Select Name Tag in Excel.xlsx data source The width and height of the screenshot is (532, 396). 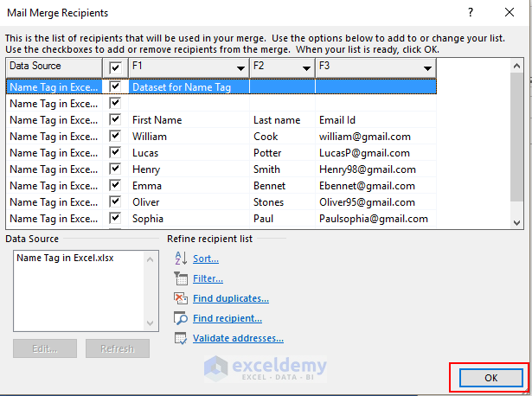pos(65,258)
